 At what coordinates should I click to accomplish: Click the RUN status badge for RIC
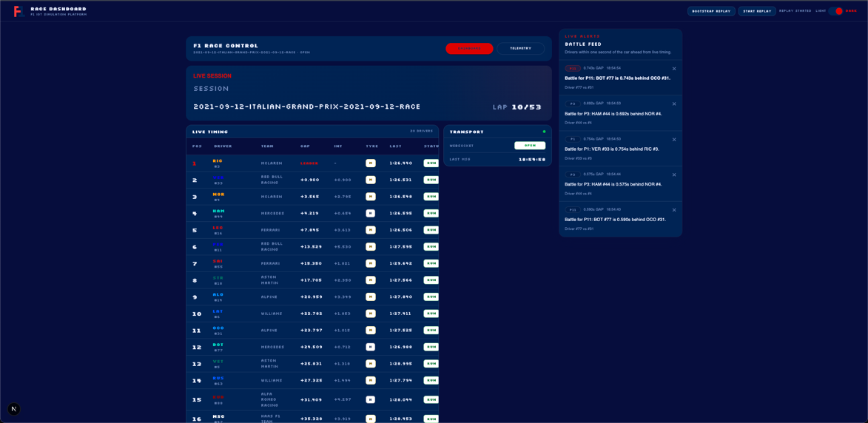click(x=431, y=163)
